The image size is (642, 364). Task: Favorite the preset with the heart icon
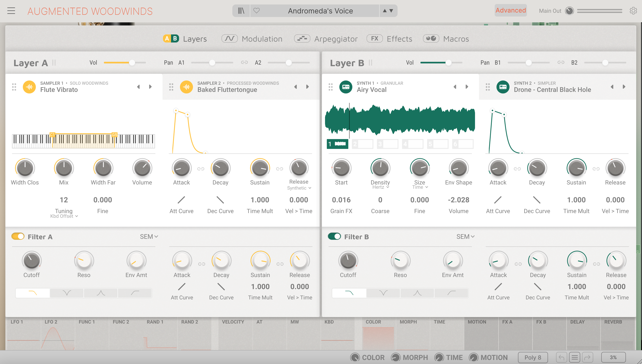click(x=257, y=11)
